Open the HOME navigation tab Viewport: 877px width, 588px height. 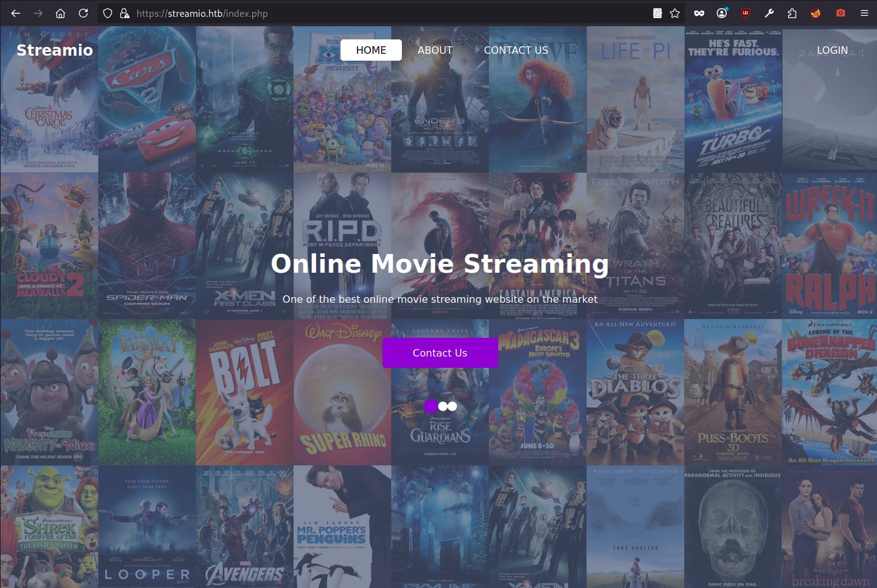371,50
